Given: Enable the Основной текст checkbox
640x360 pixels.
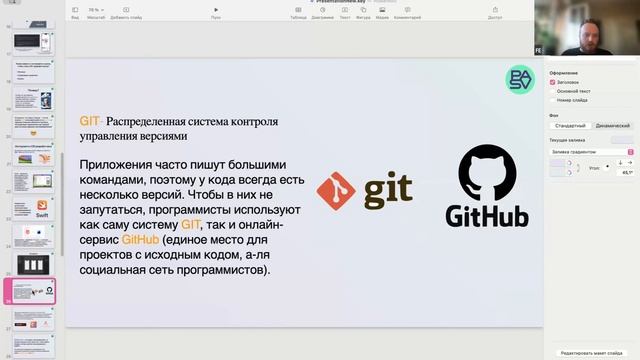Looking at the screenshot, I should click(552, 91).
